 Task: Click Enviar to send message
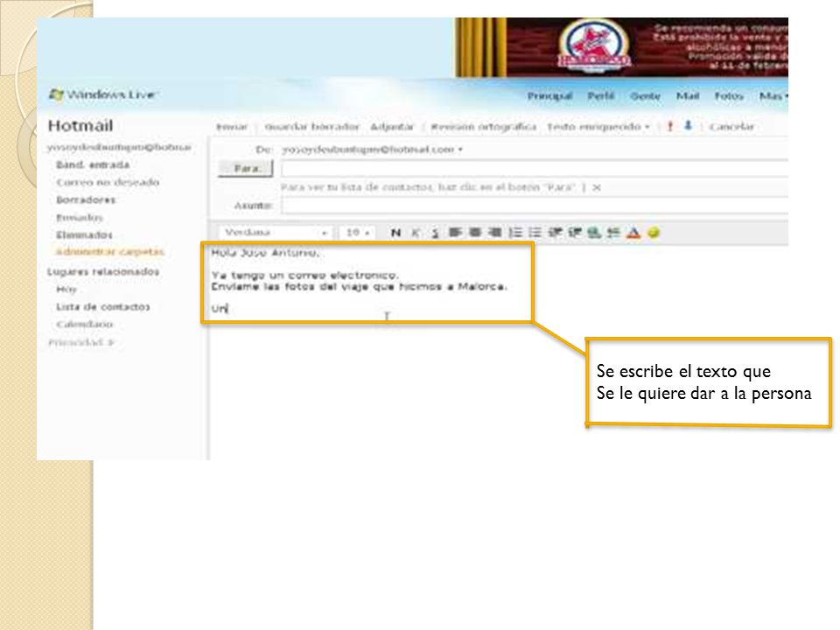coord(231,127)
